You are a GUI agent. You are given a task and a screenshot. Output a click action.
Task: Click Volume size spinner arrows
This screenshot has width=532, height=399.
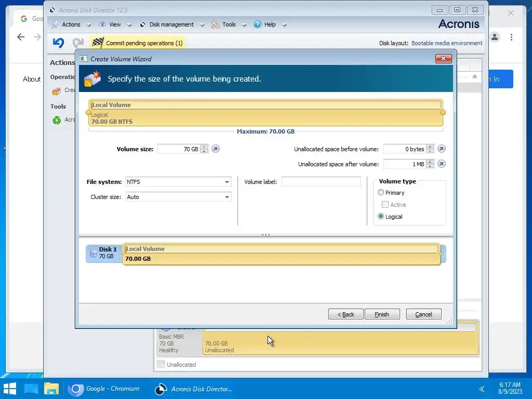coord(204,149)
